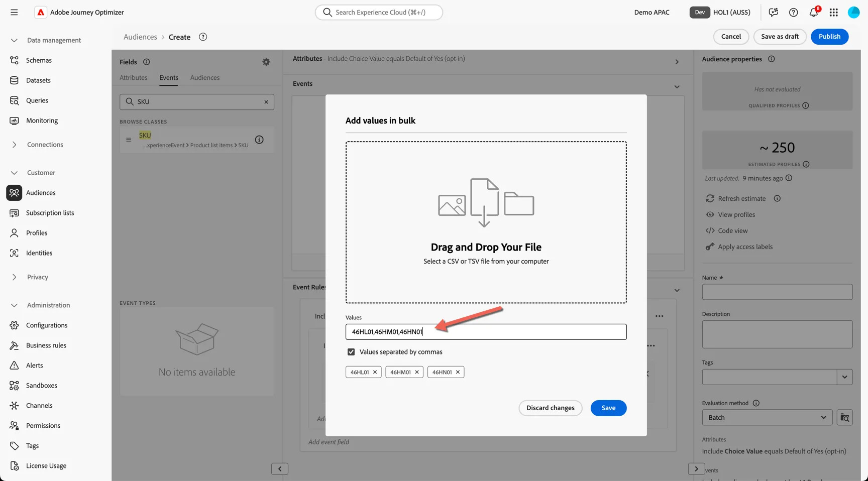Show info for estimated profiles
Image resolution: width=868 pixels, height=481 pixels.
click(x=806, y=164)
